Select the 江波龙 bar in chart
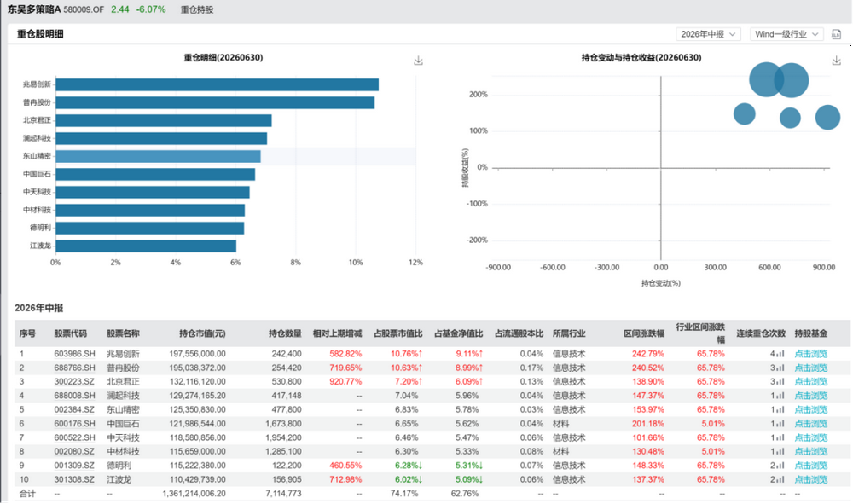 [x=146, y=246]
